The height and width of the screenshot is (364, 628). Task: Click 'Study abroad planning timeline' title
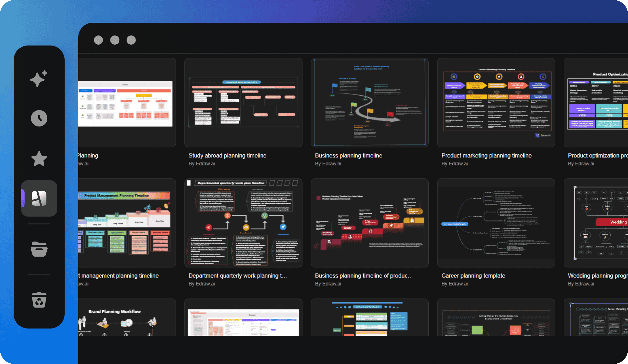click(x=228, y=156)
